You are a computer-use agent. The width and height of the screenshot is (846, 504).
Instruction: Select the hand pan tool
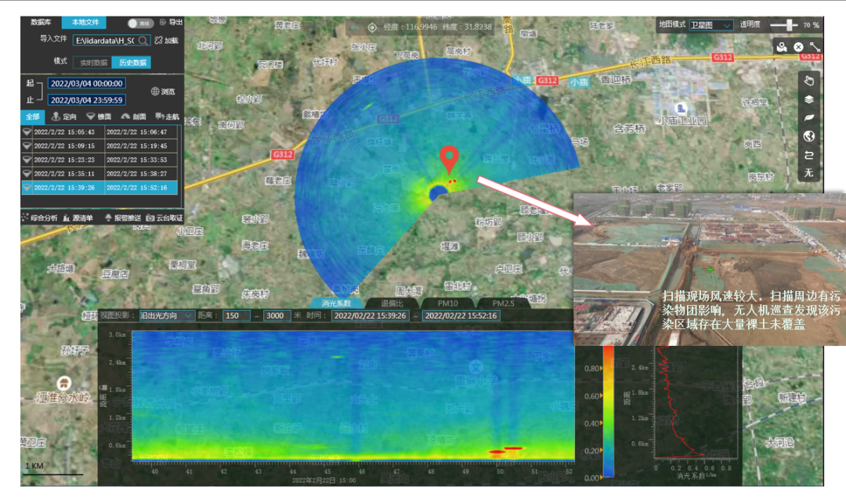pyautogui.click(x=809, y=81)
